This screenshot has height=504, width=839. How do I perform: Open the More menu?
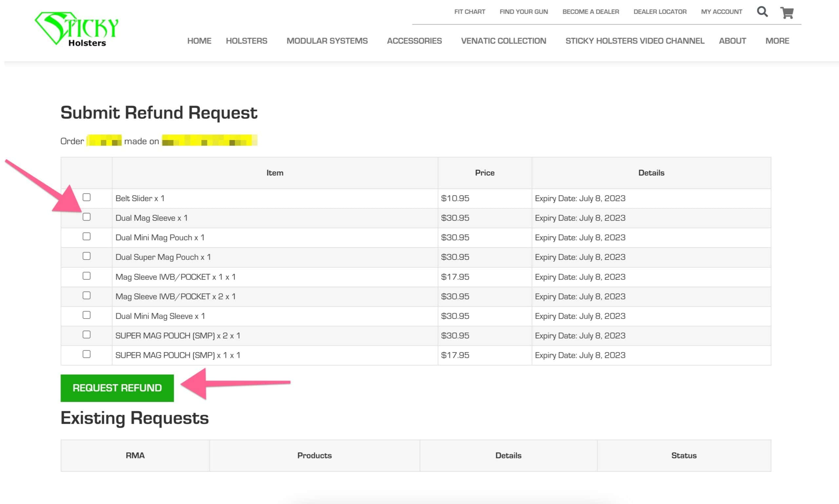(777, 41)
